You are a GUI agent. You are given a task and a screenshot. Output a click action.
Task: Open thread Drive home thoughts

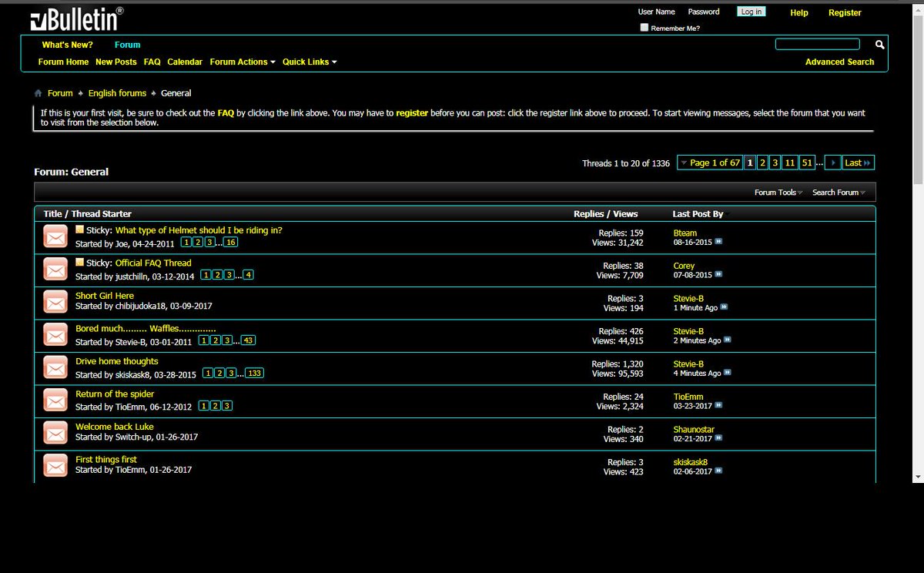[117, 361]
